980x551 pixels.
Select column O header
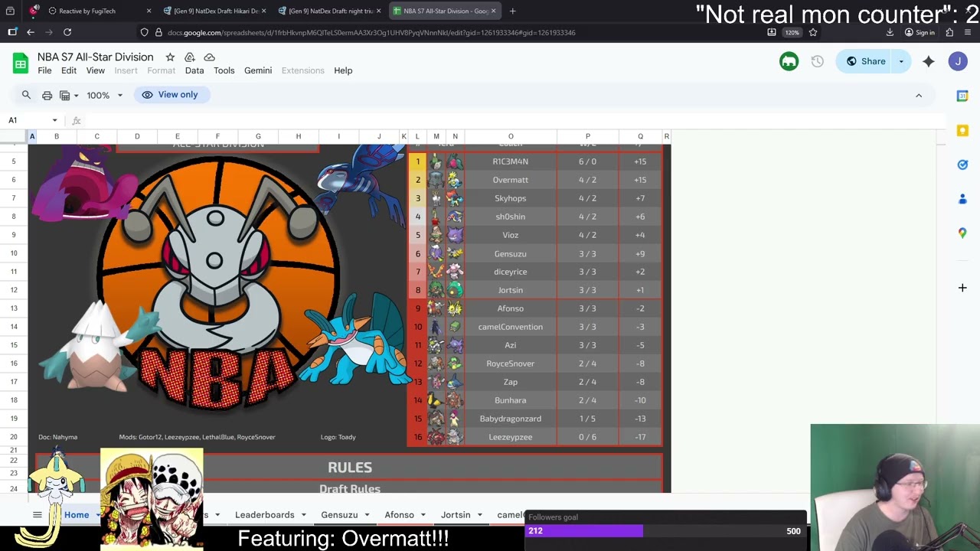tap(511, 136)
